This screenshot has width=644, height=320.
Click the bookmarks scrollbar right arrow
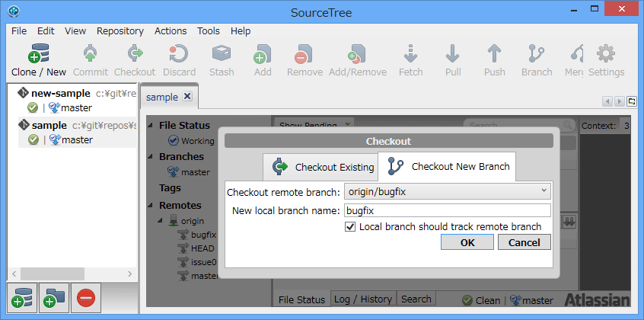pyautogui.click(x=129, y=274)
